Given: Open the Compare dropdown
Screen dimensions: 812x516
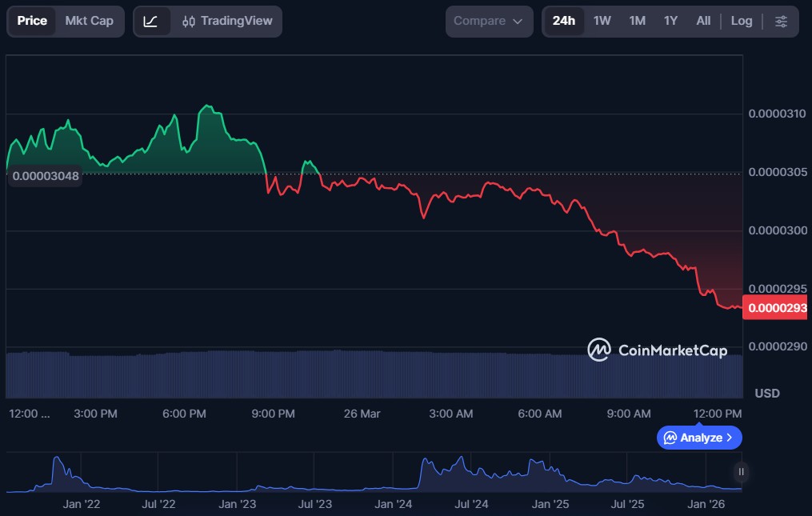Looking at the screenshot, I should (x=489, y=22).
